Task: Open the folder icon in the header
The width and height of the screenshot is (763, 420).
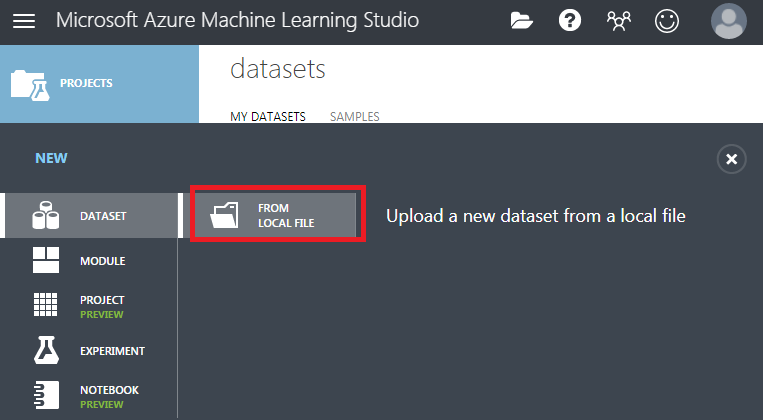Action: (521, 21)
